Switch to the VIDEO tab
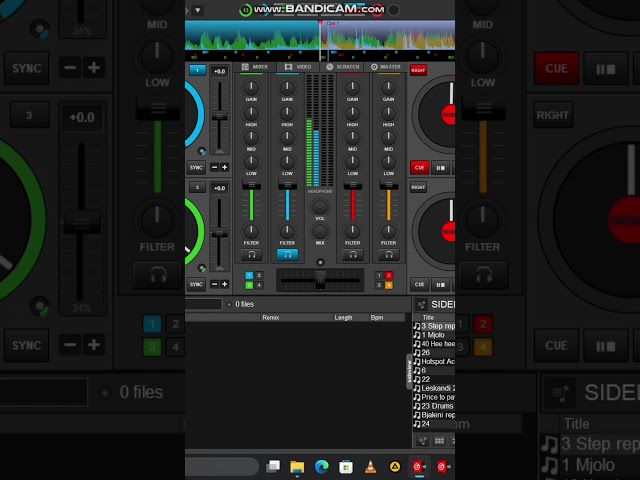The image size is (640, 480). pyautogui.click(x=298, y=67)
